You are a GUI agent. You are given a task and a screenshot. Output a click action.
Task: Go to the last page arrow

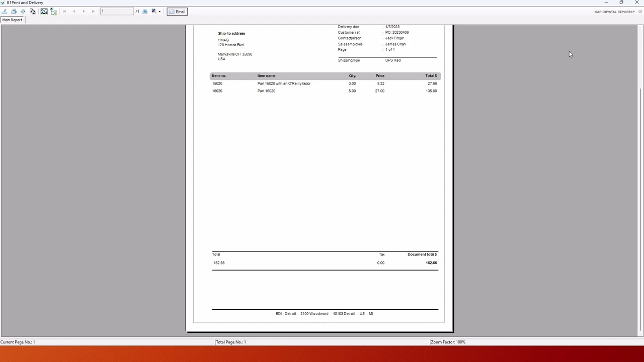pos(93,12)
